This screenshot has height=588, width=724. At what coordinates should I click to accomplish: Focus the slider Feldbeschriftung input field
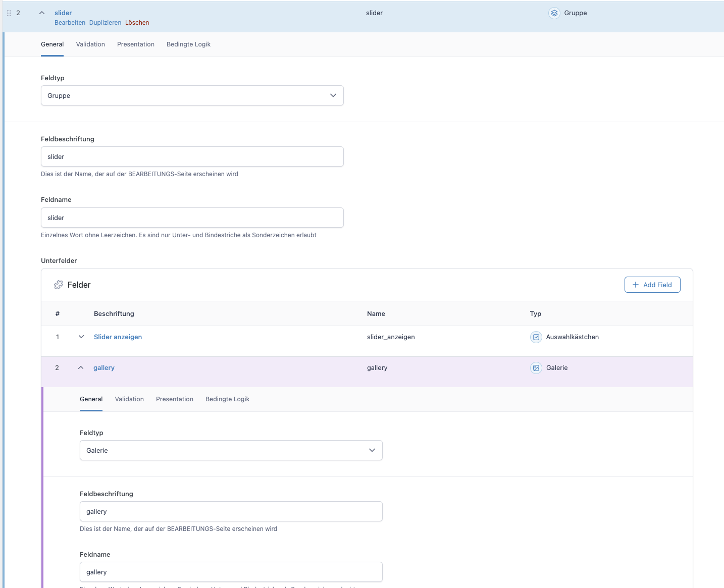pyautogui.click(x=192, y=156)
